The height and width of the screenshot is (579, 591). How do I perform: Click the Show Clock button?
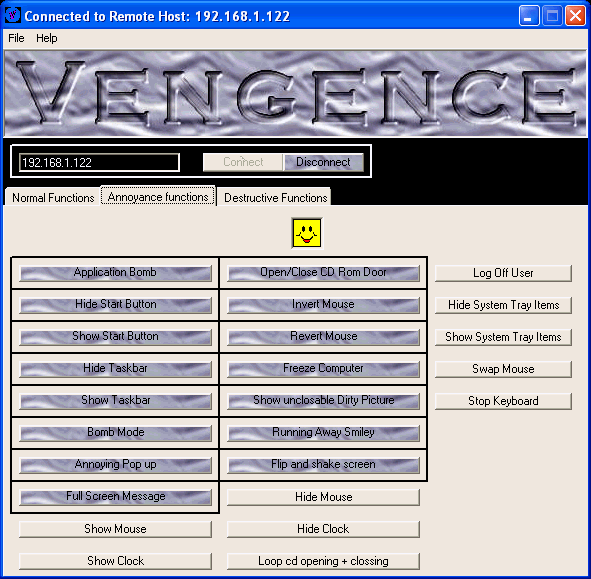[115, 561]
